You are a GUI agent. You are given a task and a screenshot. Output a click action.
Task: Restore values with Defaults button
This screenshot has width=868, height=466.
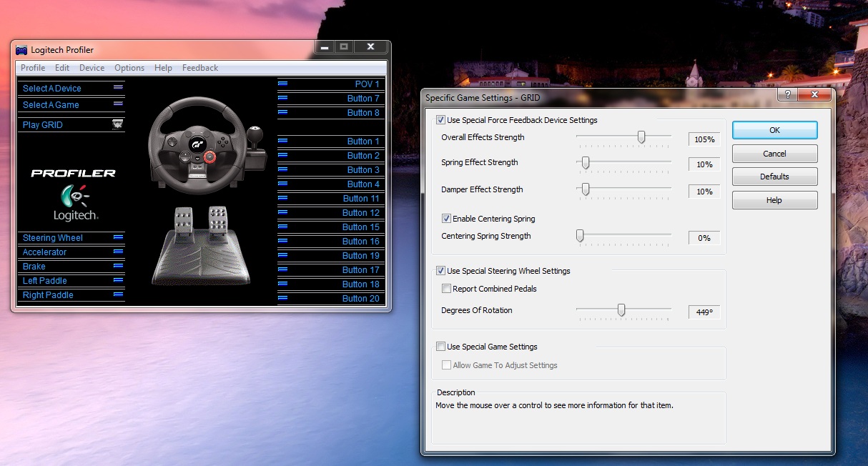[x=774, y=177]
